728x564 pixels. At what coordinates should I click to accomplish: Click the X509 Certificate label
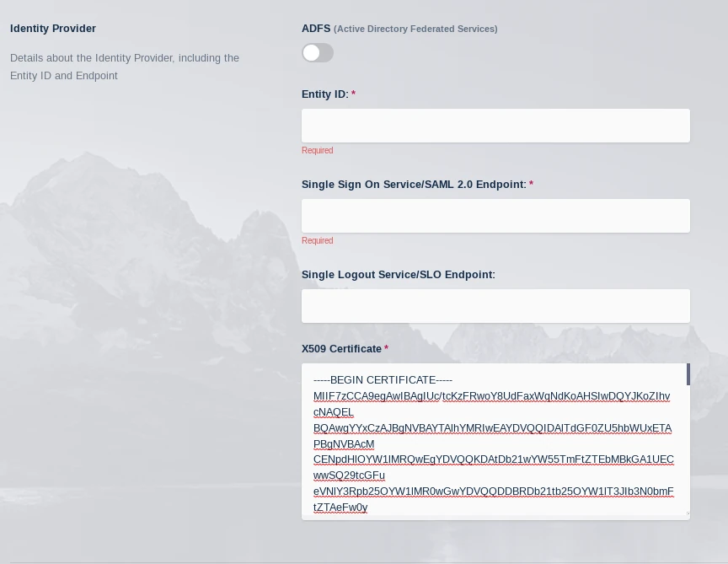coord(341,348)
